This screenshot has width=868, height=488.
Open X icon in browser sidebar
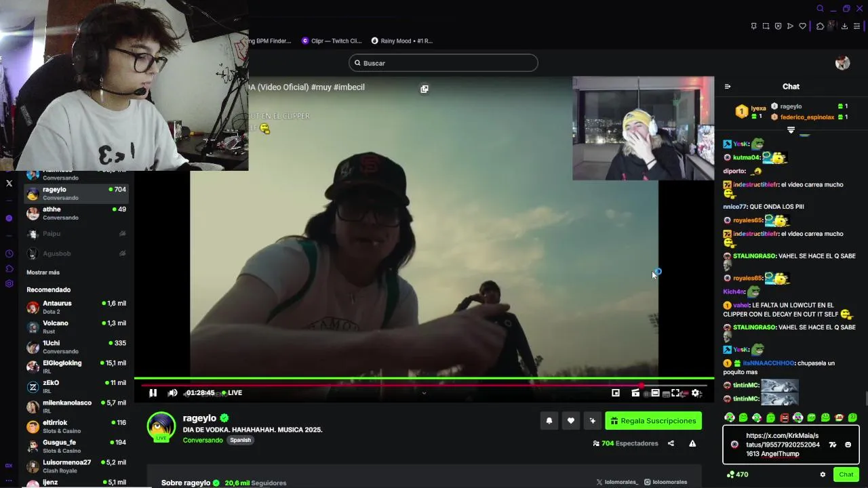click(x=9, y=183)
